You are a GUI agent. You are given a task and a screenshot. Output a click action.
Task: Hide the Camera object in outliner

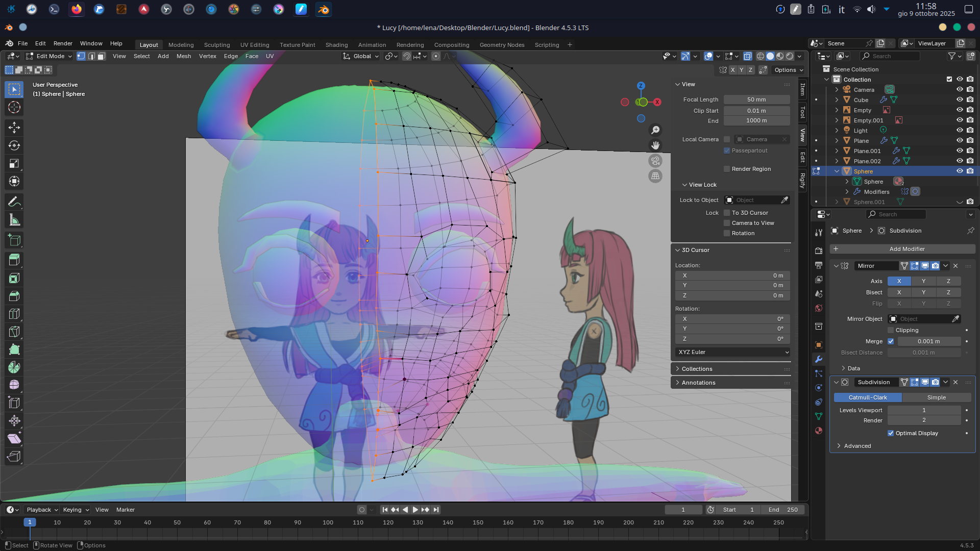click(x=960, y=90)
